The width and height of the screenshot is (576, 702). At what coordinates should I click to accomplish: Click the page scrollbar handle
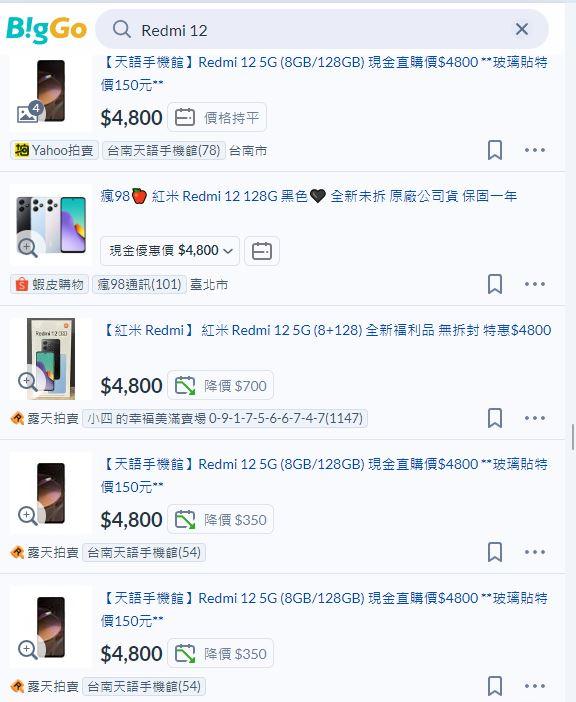pos(573,437)
